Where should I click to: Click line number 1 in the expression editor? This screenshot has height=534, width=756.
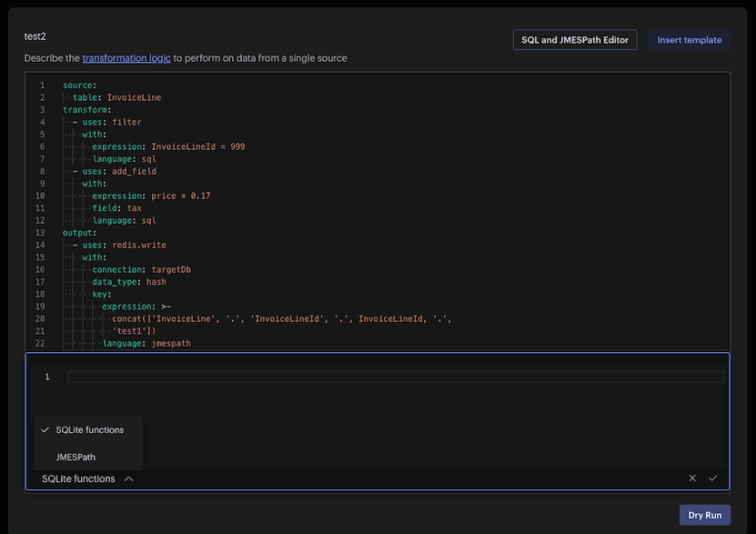[x=47, y=377]
